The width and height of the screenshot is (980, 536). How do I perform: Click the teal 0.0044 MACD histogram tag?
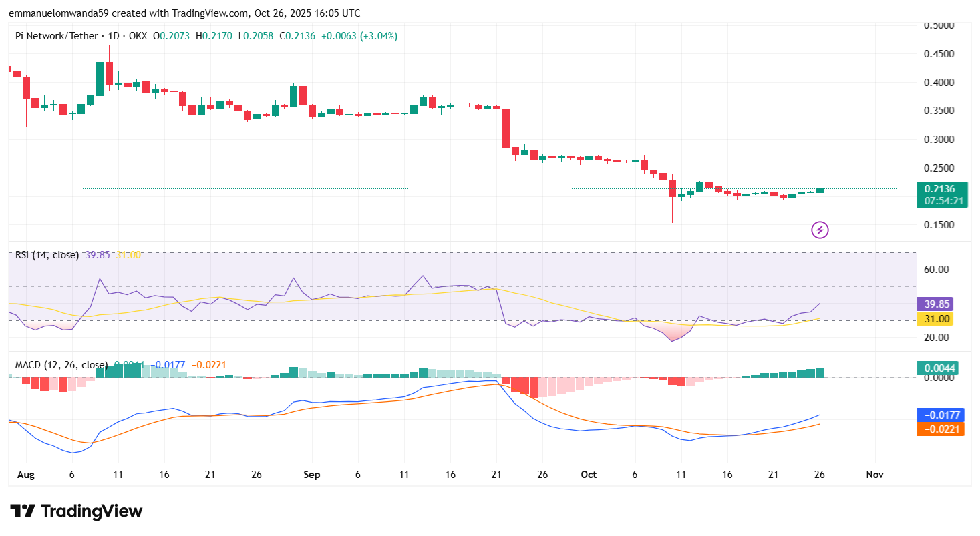point(939,368)
